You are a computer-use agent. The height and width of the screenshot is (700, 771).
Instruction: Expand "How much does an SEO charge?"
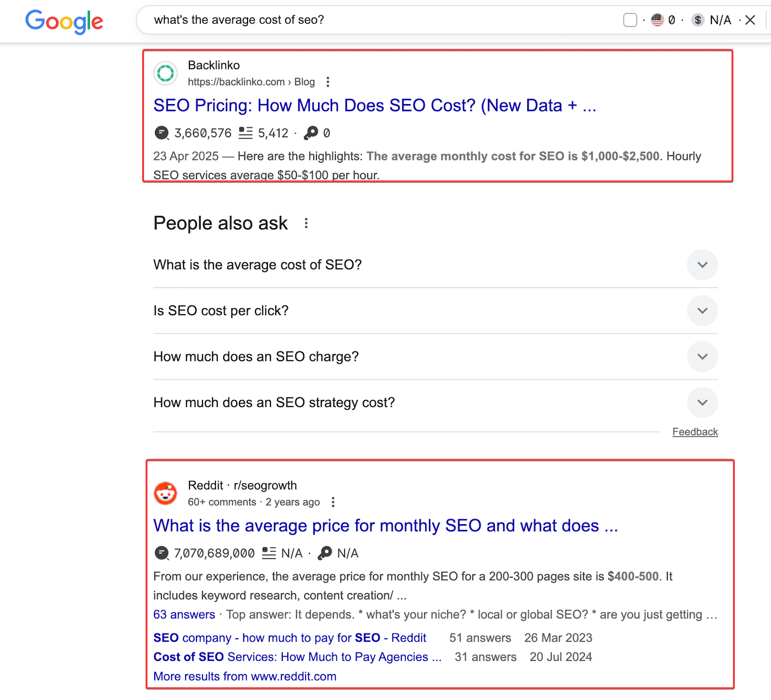click(702, 357)
